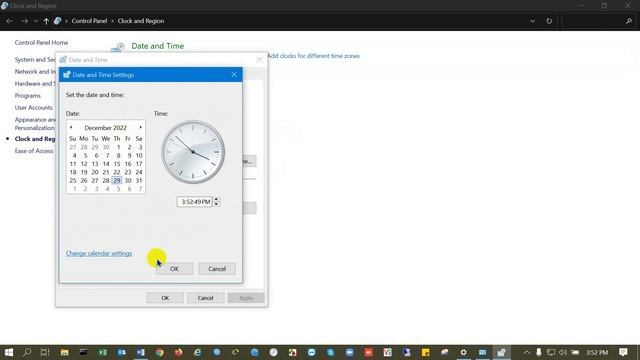Launch Word from the taskbar

point(140,352)
